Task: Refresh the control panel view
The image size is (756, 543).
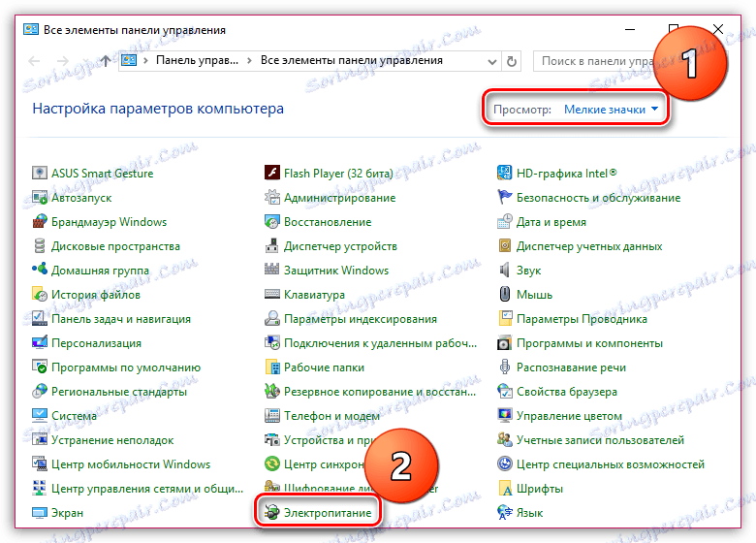Action: click(x=512, y=61)
